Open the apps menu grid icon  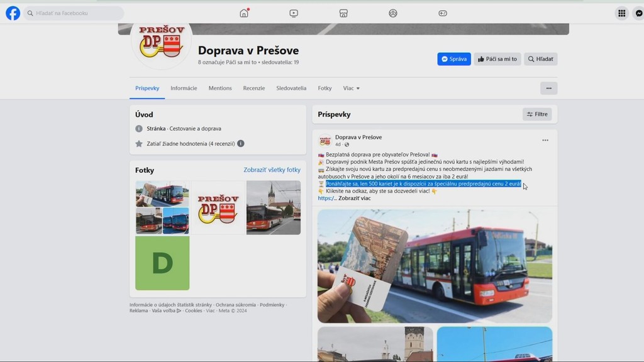click(x=620, y=13)
